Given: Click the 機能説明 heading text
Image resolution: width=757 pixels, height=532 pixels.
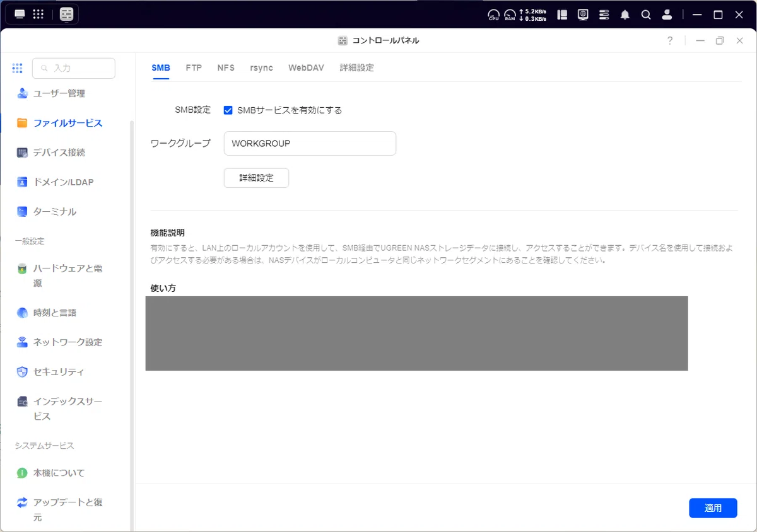Looking at the screenshot, I should 168,233.
